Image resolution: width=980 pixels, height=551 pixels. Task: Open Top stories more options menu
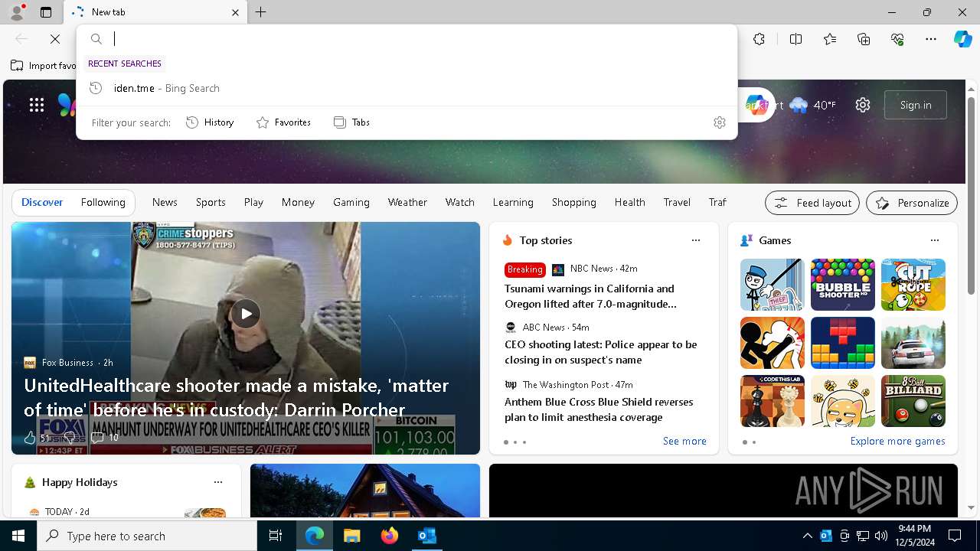pyautogui.click(x=696, y=240)
